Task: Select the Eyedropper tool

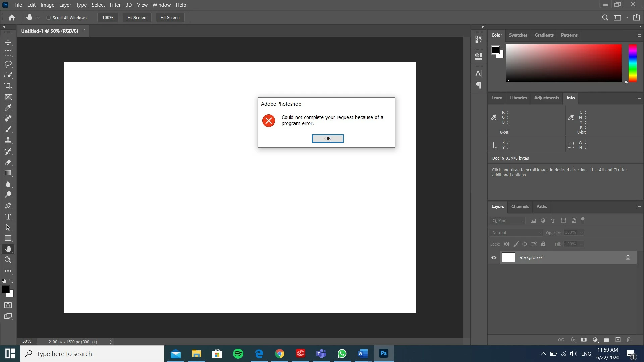Action: click(8, 108)
